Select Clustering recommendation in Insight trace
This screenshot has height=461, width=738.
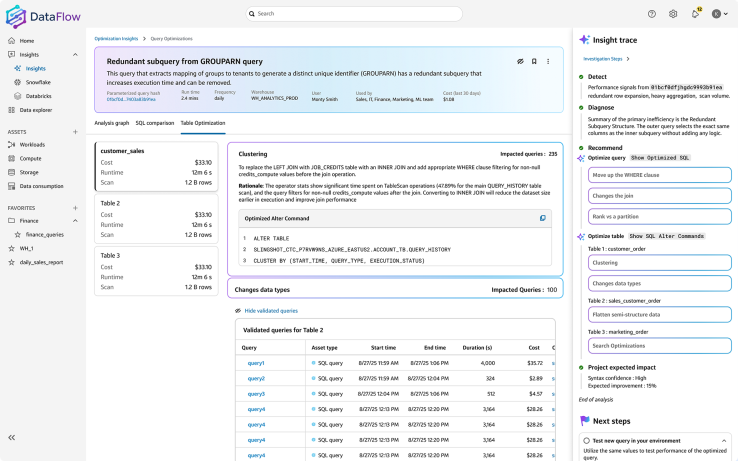(x=659, y=263)
